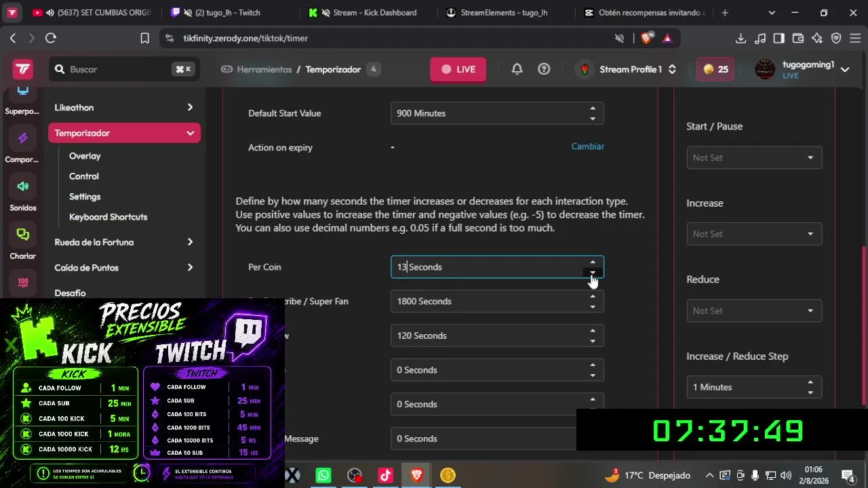Open TikTok app from the taskbar
The width and height of the screenshot is (868, 488).
386,475
